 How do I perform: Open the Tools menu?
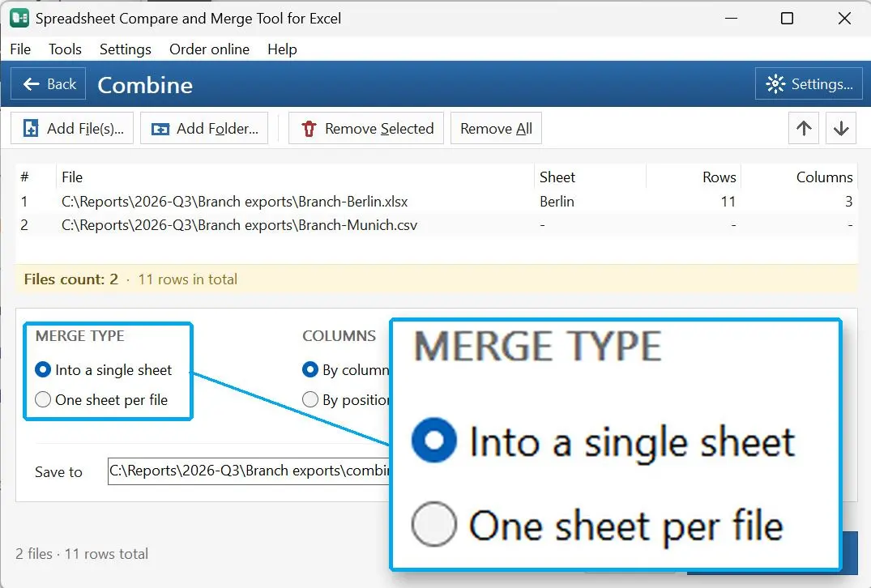[65, 49]
